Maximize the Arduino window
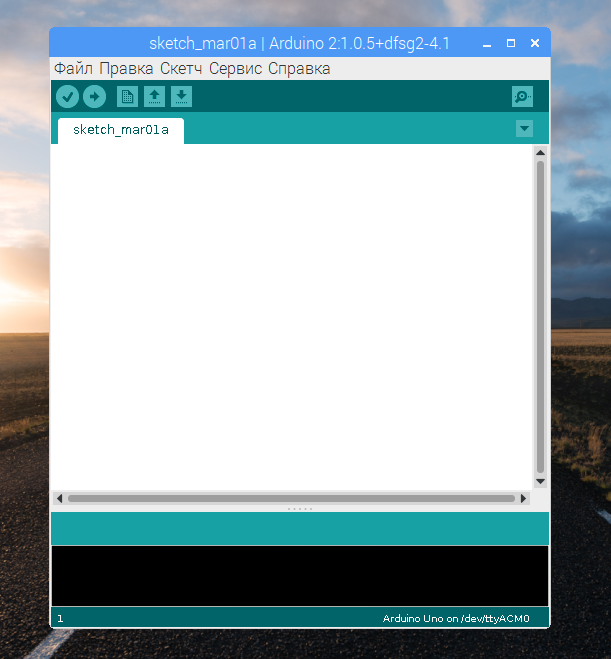 tap(511, 43)
